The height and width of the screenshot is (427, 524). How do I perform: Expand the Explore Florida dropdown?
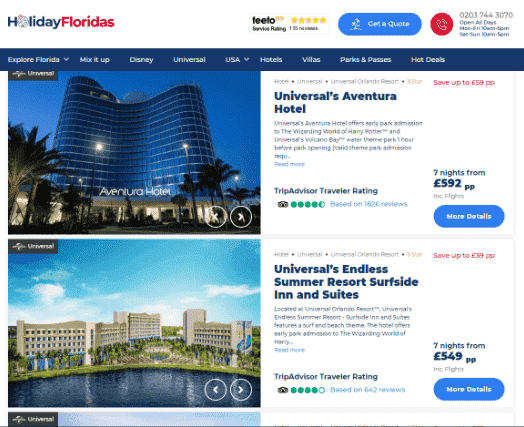(38, 59)
